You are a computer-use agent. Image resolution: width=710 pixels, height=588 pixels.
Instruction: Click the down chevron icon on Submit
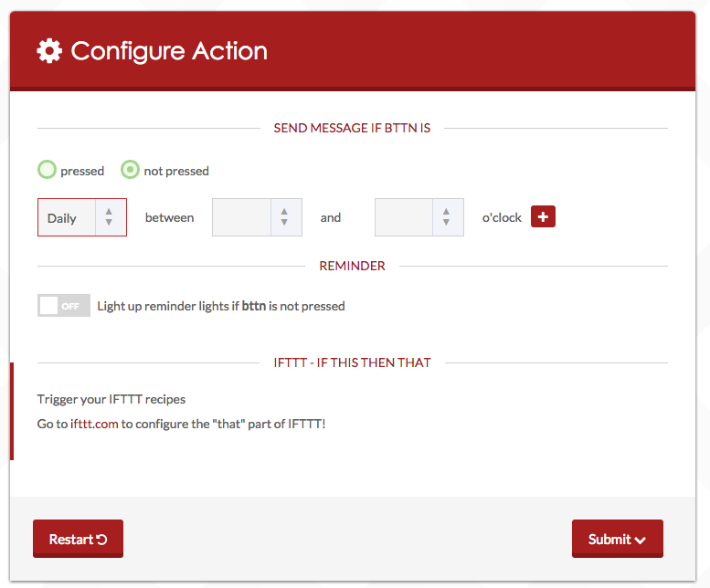click(x=641, y=541)
